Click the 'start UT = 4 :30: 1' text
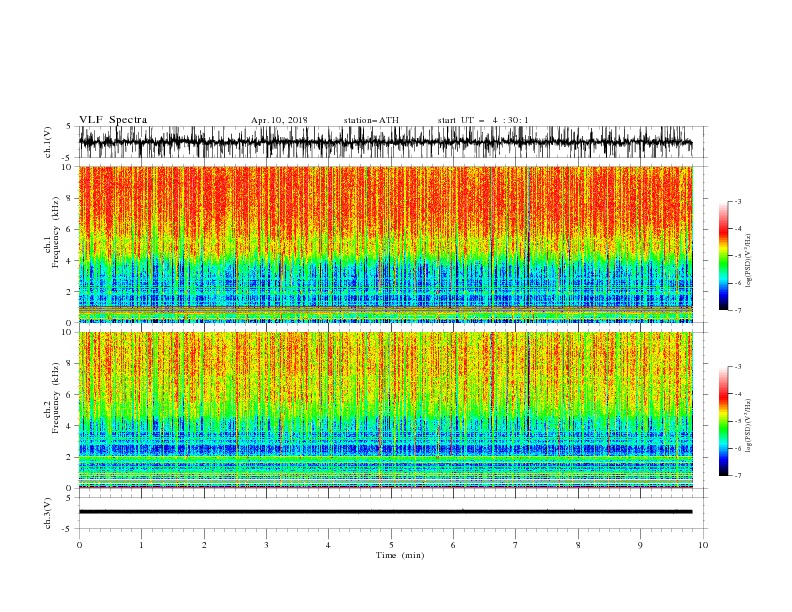 [x=483, y=120]
